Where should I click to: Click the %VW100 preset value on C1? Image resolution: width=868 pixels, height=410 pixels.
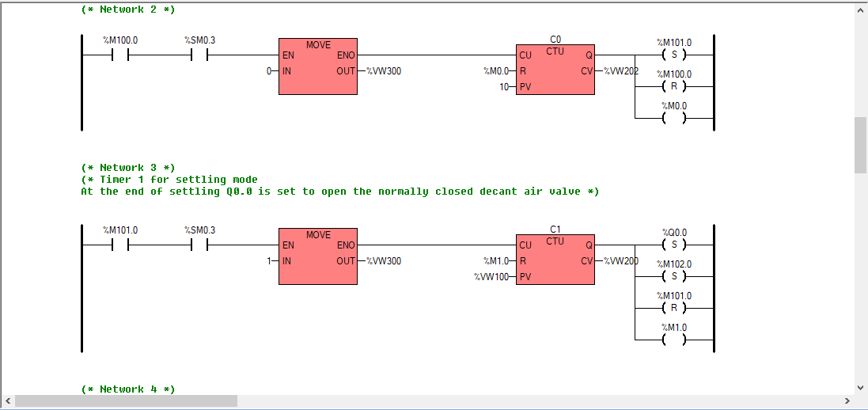pos(491,277)
